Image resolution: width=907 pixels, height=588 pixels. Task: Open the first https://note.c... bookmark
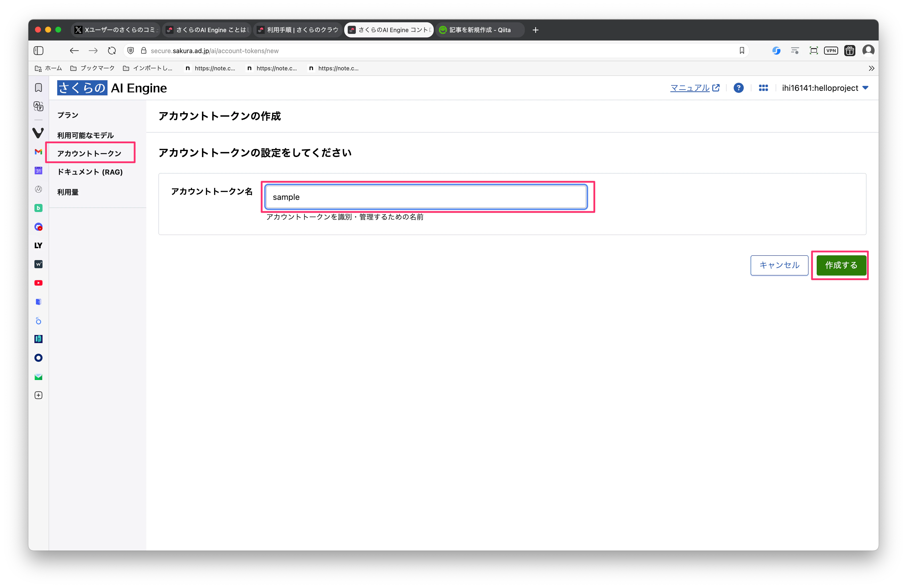(210, 68)
